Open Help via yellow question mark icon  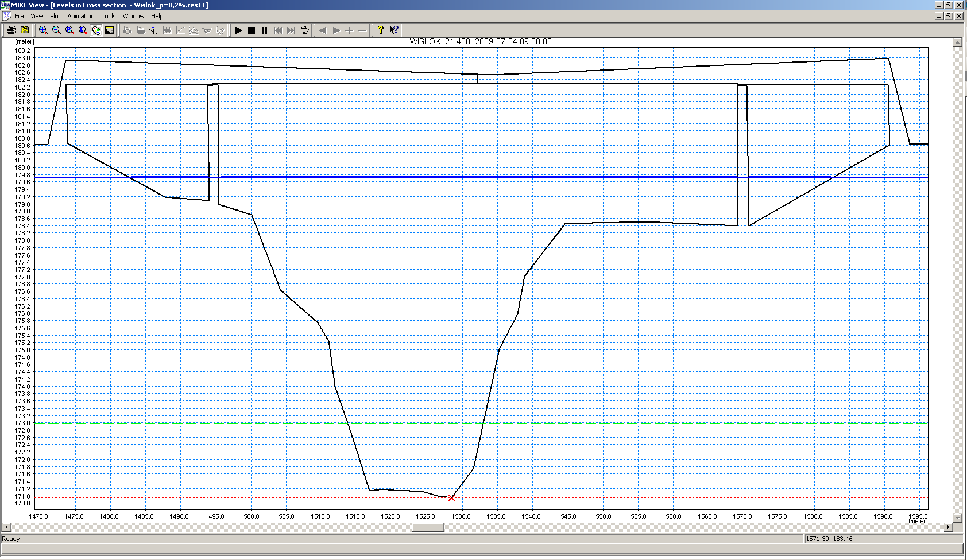[x=381, y=30]
